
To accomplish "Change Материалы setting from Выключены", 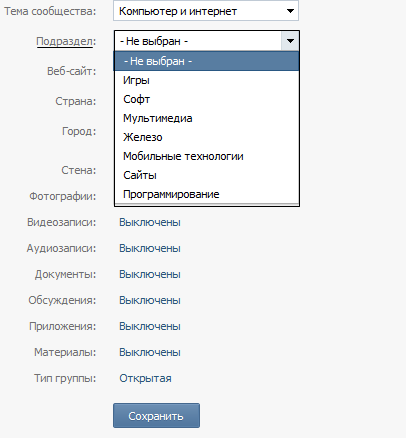I will 150,352.
